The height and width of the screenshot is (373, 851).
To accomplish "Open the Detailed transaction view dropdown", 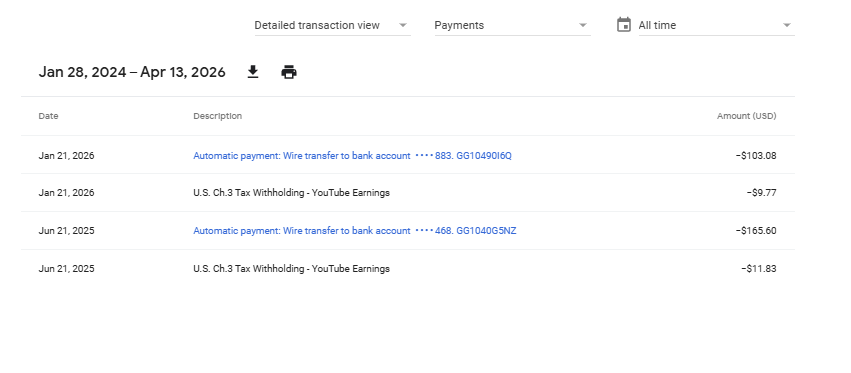I will 333,26.
